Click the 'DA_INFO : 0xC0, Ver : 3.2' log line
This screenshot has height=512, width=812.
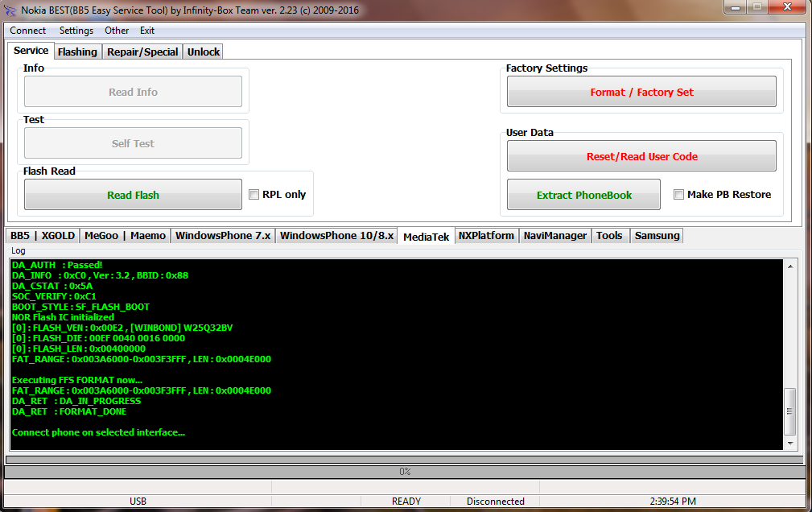(x=100, y=275)
